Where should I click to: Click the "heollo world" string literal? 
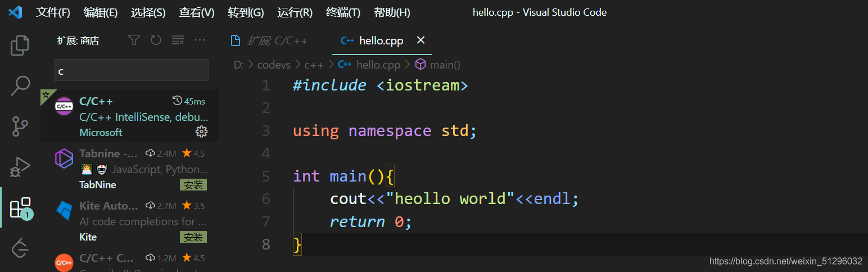pyautogui.click(x=451, y=198)
